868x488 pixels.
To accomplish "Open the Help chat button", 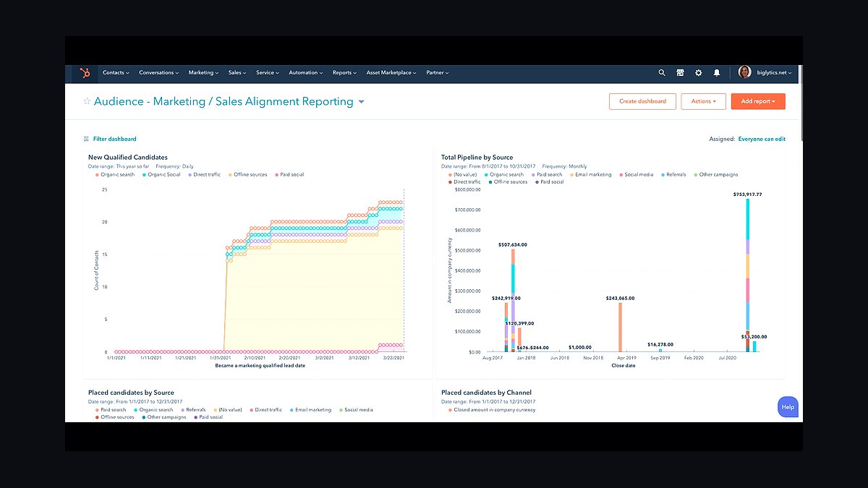I will [788, 407].
